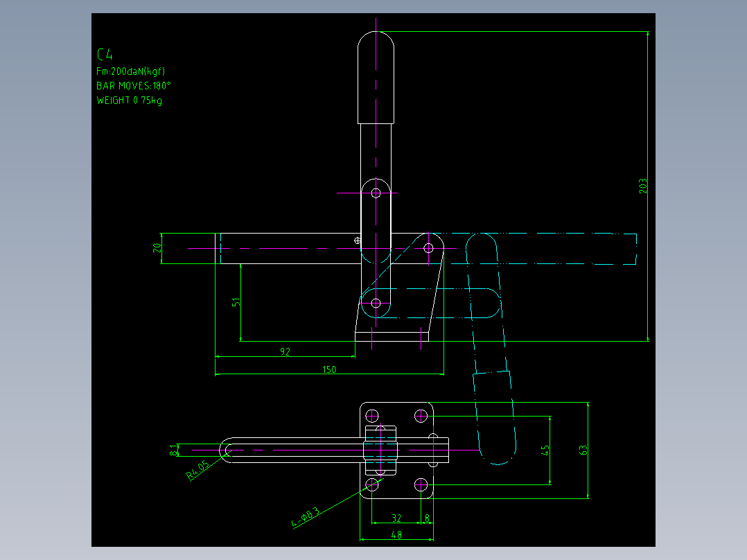
Task: Select the 150 length dimension value
Action: (329, 369)
